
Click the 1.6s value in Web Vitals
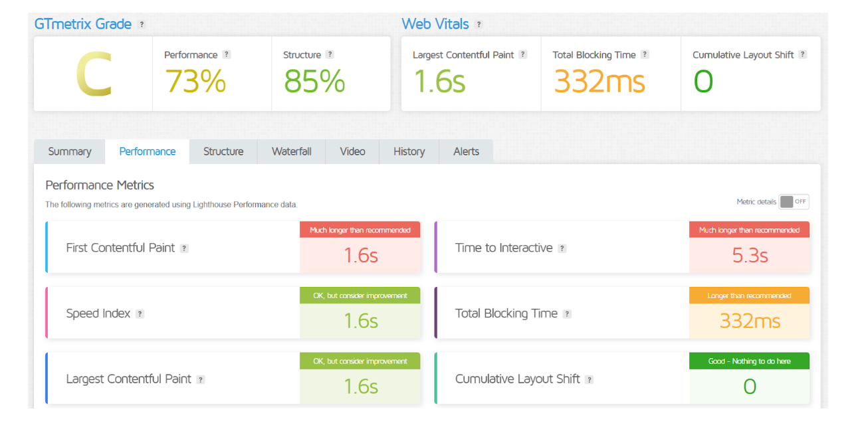coord(439,81)
